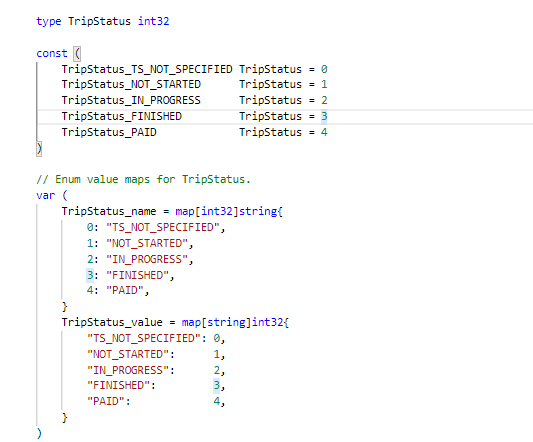Image resolution: width=533 pixels, height=442 pixels.
Task: Click 'int32' in the type TripStatus declaration
Action: 153,21
